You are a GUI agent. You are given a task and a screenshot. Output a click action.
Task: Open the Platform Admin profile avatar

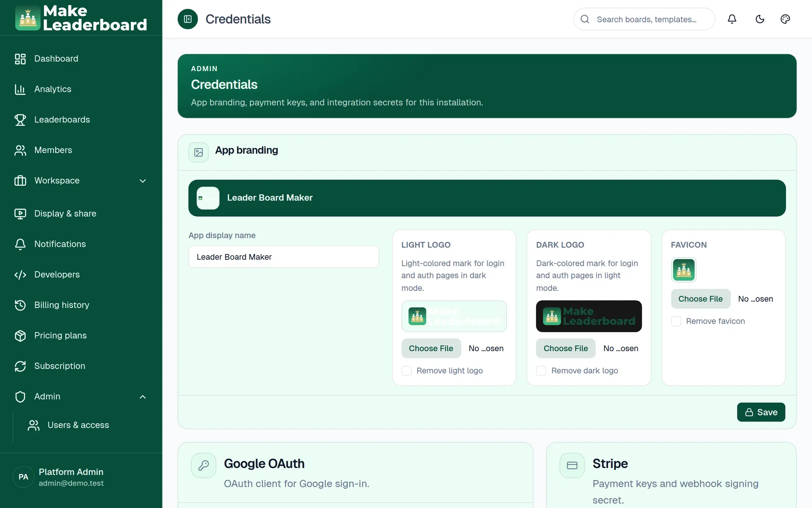[x=24, y=477]
